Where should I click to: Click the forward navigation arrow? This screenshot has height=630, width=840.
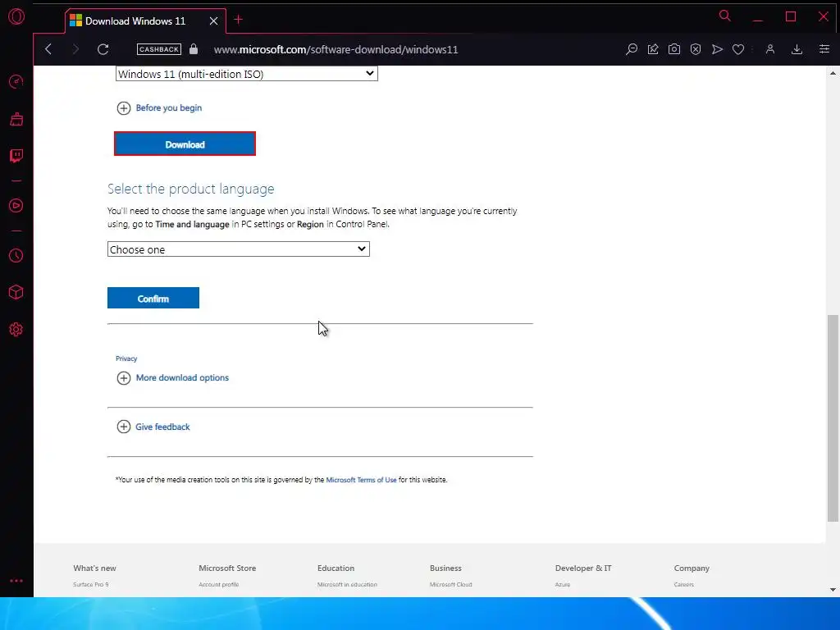coord(75,49)
